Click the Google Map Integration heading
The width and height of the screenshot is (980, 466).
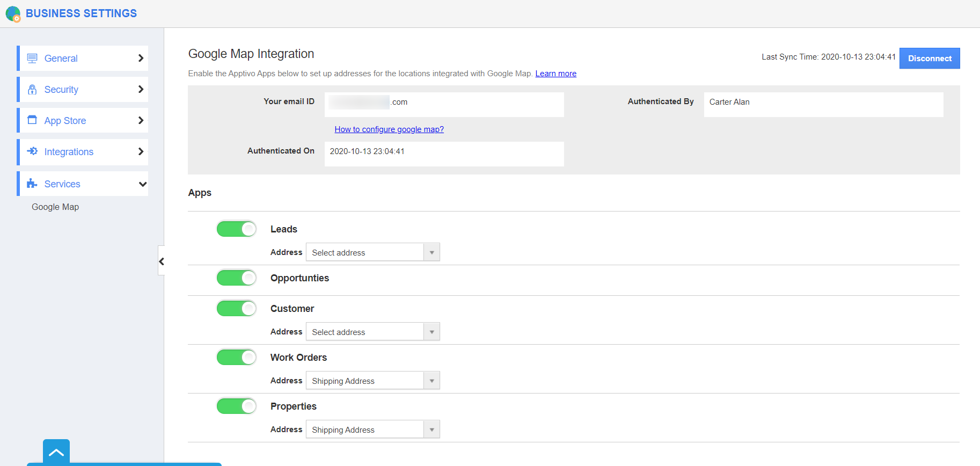[251, 54]
